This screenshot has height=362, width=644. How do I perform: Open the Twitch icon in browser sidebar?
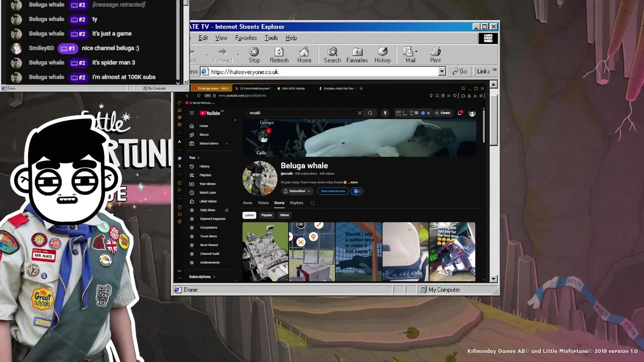click(180, 158)
